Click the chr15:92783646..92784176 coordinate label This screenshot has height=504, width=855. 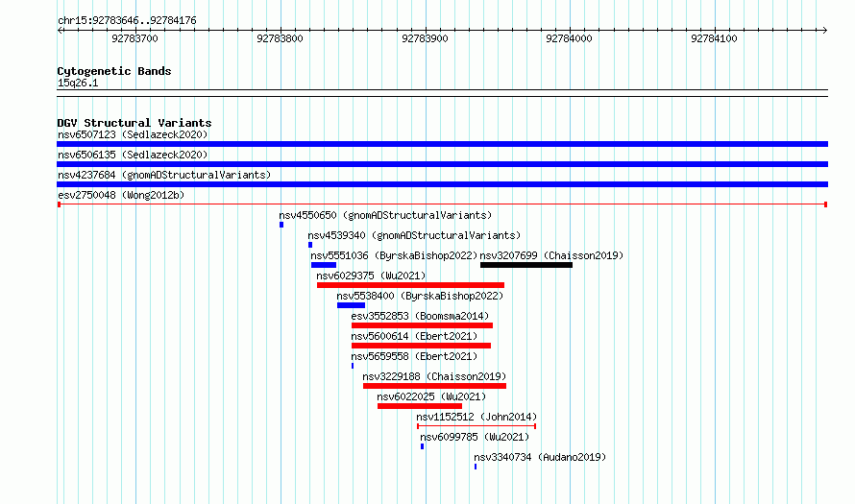pyautogui.click(x=127, y=21)
